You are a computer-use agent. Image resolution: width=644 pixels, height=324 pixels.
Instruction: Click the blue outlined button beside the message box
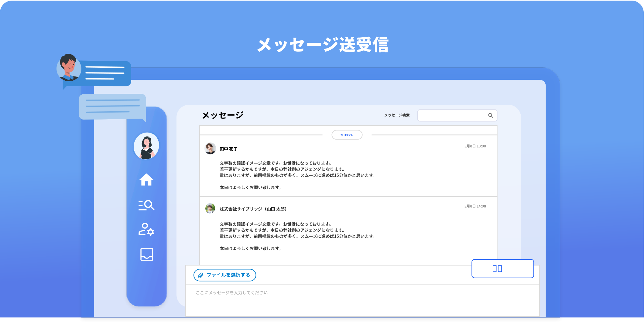pyautogui.click(x=502, y=268)
